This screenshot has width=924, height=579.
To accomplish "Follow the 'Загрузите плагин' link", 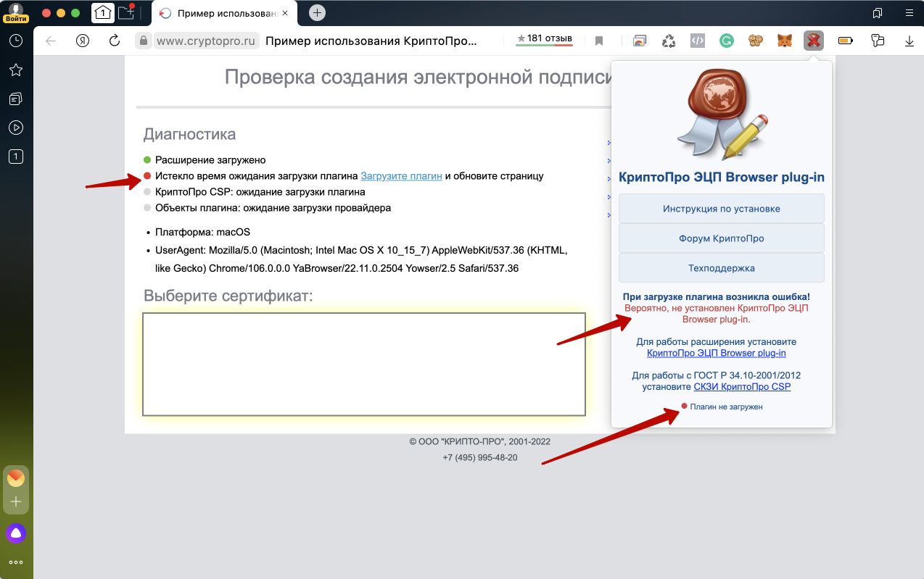I will 401,176.
